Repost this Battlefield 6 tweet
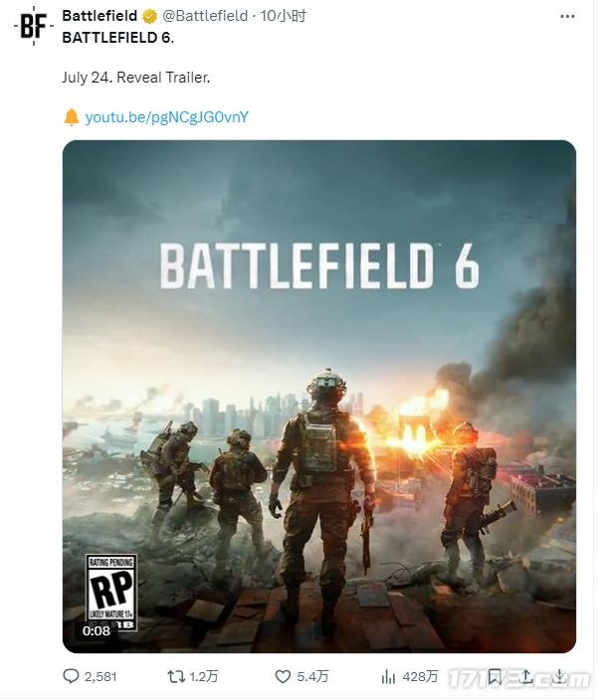Image resolution: width=604 pixels, height=700 pixels. pyautogui.click(x=175, y=676)
